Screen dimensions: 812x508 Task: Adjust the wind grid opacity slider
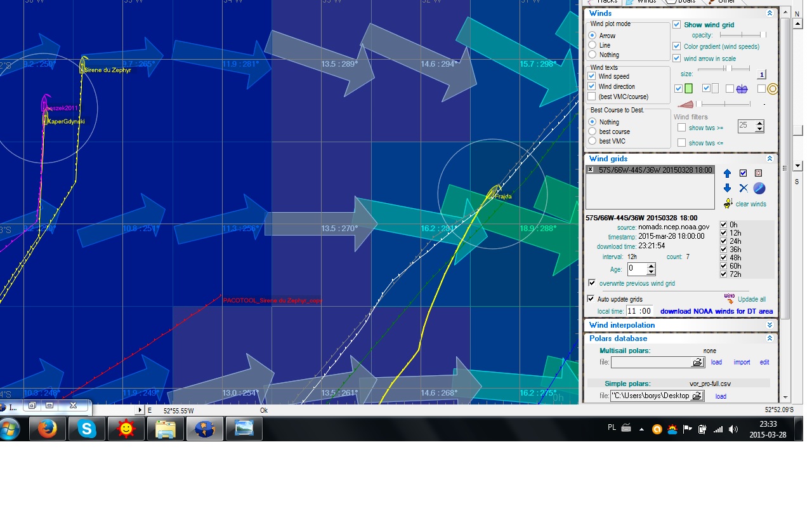[742, 35]
